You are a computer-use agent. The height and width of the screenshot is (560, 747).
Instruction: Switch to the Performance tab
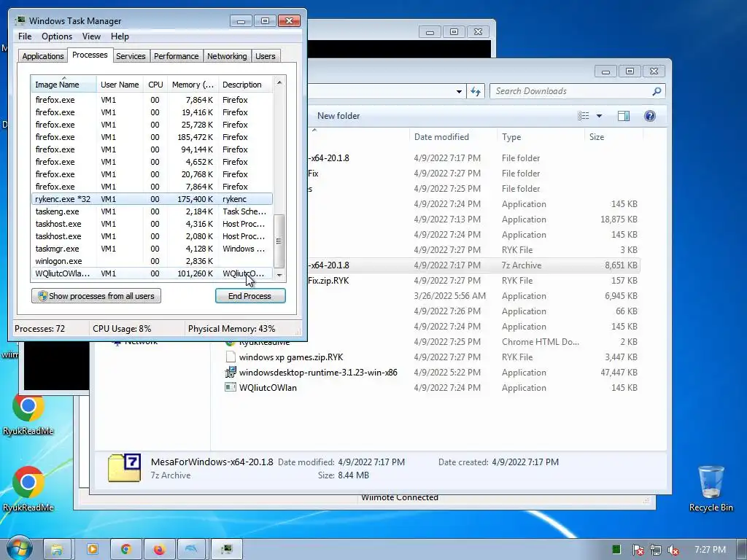pyautogui.click(x=176, y=56)
